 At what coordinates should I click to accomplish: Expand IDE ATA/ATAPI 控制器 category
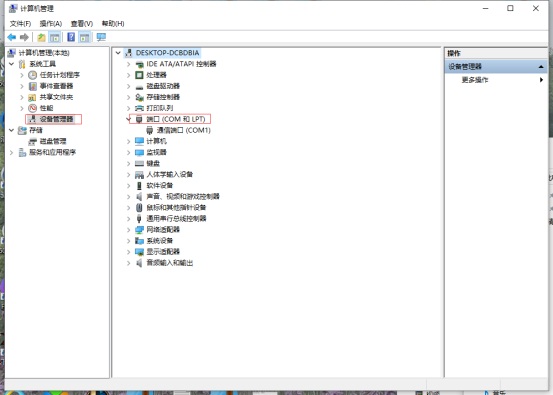tap(129, 64)
